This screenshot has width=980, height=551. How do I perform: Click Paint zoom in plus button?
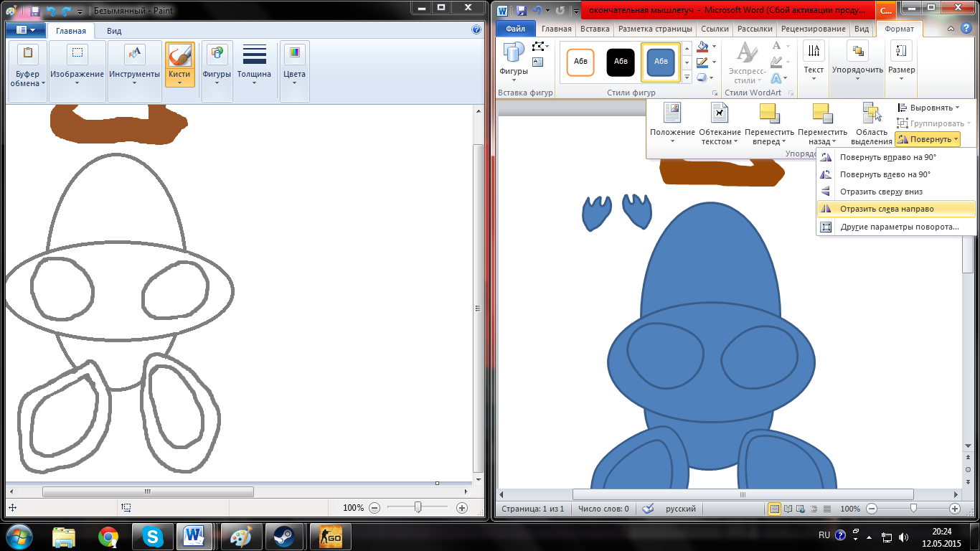click(462, 507)
